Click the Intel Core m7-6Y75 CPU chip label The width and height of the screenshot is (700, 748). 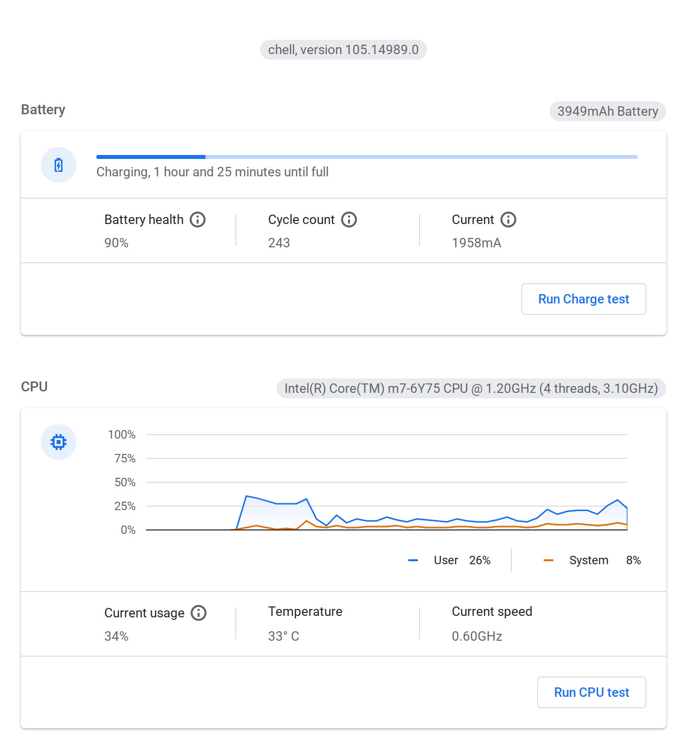[x=471, y=388]
